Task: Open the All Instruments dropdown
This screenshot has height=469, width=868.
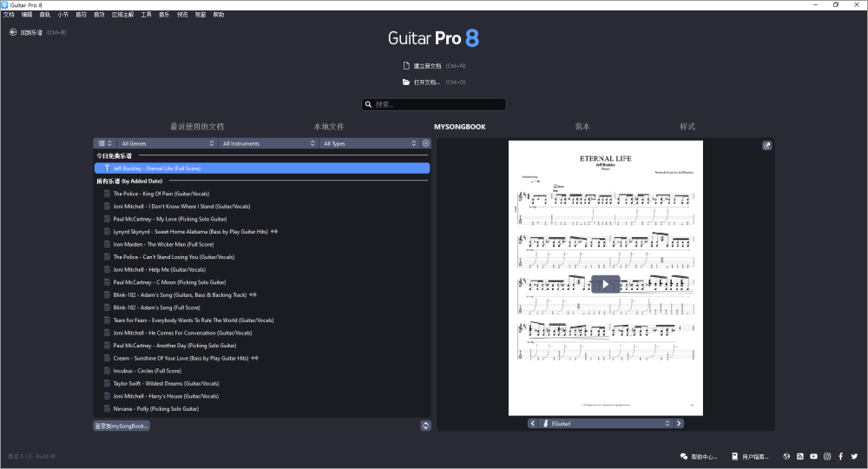Action: [x=268, y=143]
